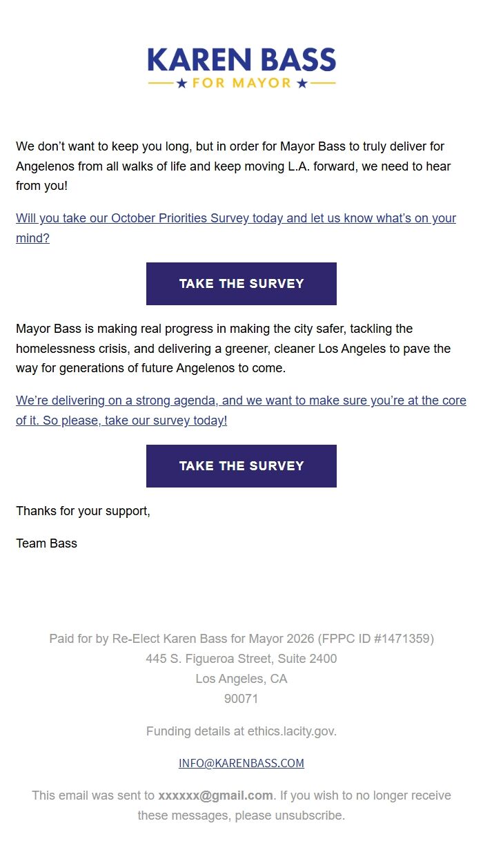Click the Team Bass signature

pos(46,543)
